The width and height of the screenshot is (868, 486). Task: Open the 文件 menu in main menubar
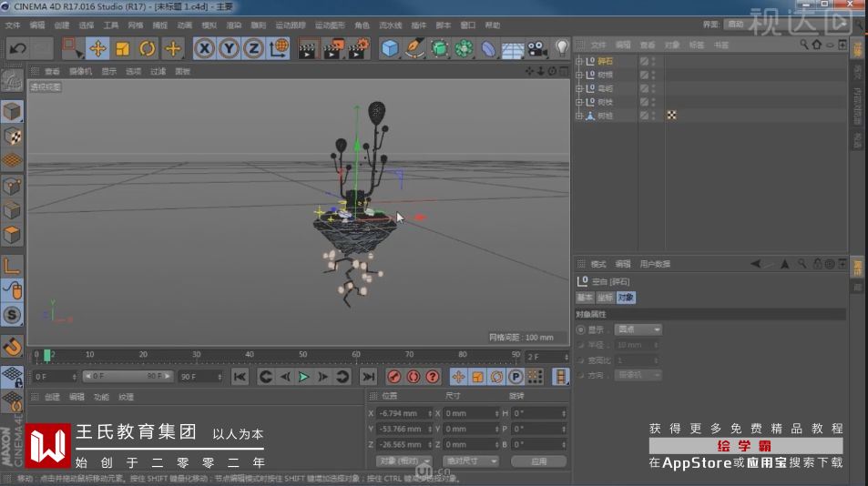[13, 25]
